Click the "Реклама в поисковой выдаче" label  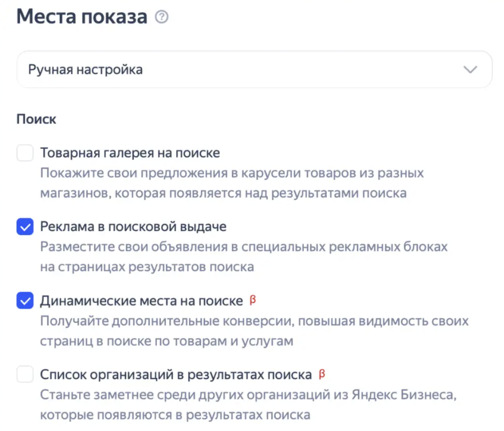click(x=133, y=227)
